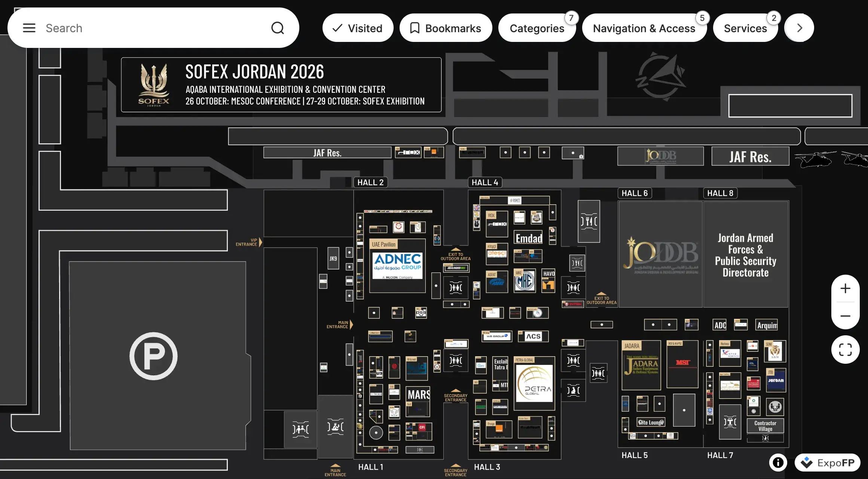This screenshot has width=868, height=479.
Task: Select the restaurant icon beside Hall 6
Action: (589, 222)
